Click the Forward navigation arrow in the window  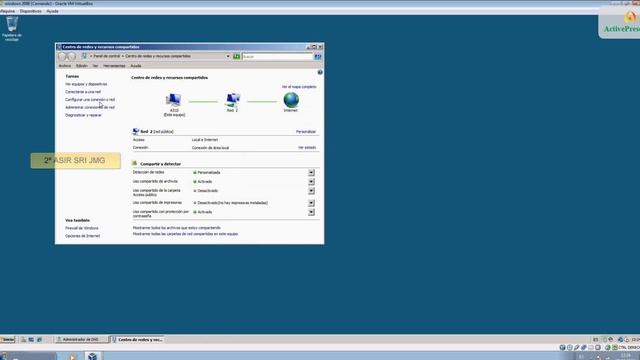click(x=71, y=56)
